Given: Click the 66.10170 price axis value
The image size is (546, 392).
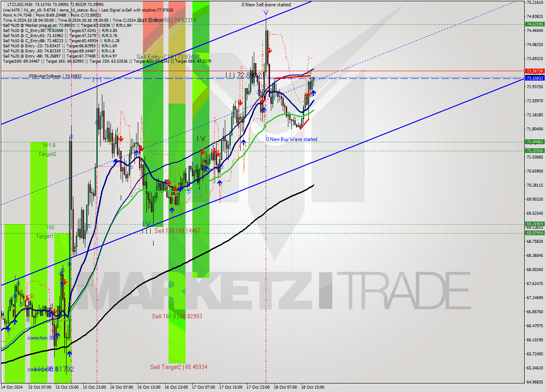Looking at the screenshot, I should pyautogui.click(x=534, y=340).
